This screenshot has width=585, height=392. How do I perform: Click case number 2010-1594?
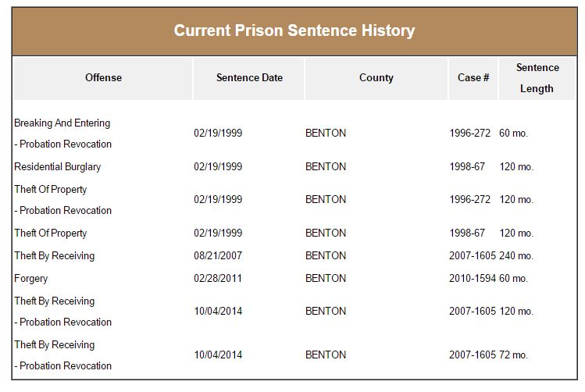[473, 279]
